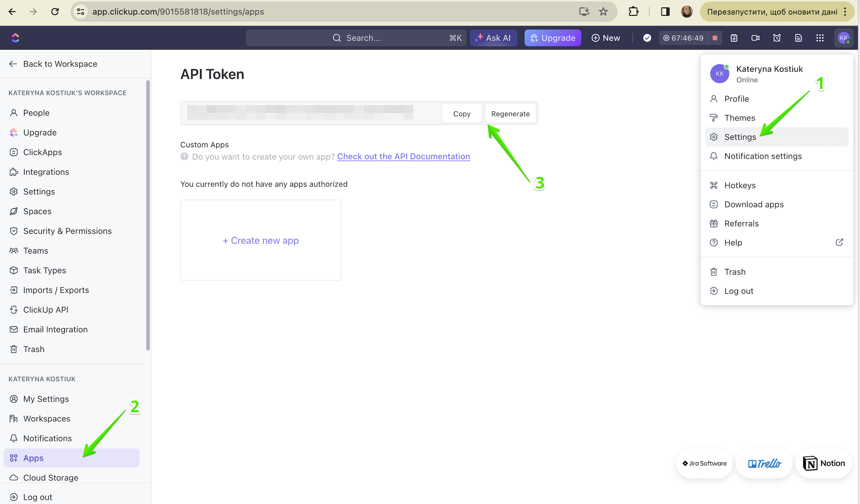
Task: Stop the running time tracker
Action: (x=715, y=38)
